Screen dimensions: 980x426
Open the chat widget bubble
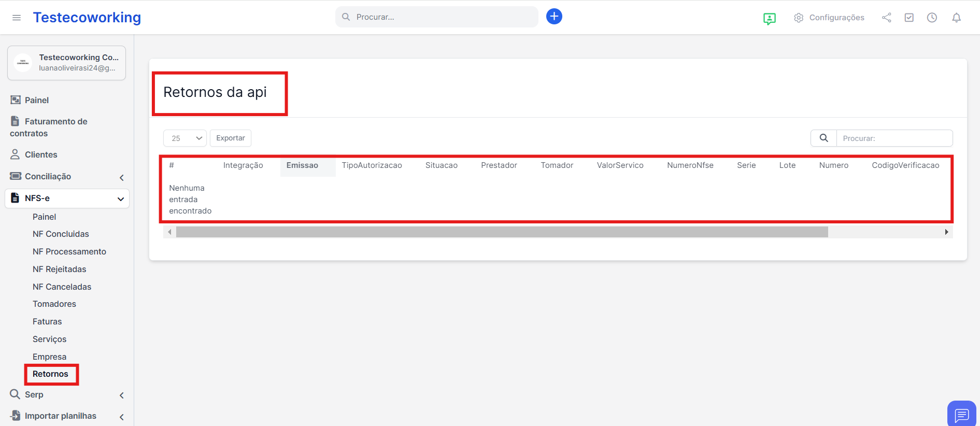(x=961, y=415)
